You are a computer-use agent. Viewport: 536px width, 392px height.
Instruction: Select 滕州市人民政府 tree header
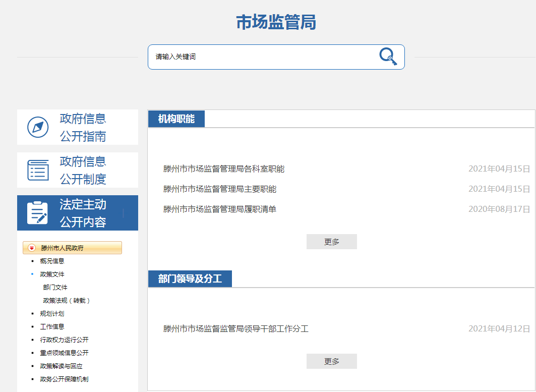pyautogui.click(x=72, y=248)
